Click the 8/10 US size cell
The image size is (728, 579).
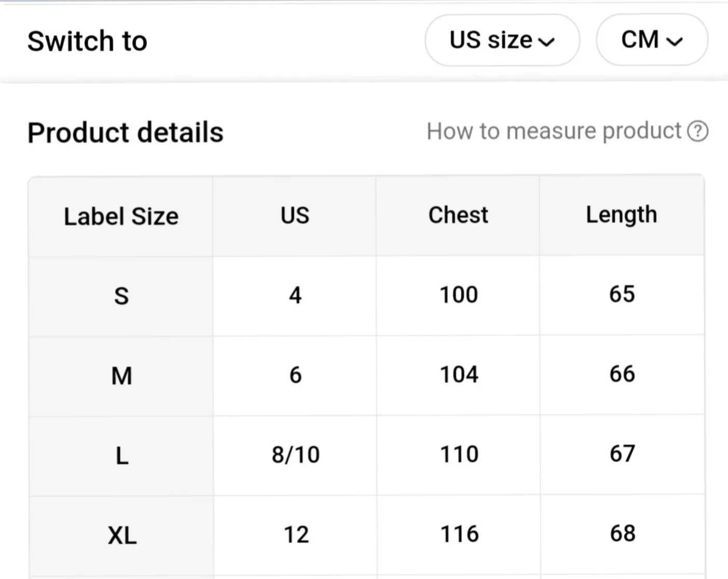294,454
